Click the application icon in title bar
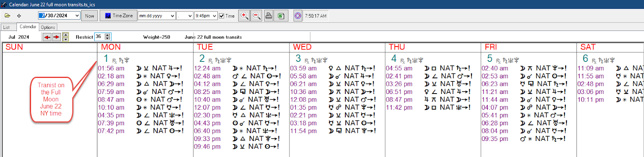The image size is (644, 157). coord(4,4)
